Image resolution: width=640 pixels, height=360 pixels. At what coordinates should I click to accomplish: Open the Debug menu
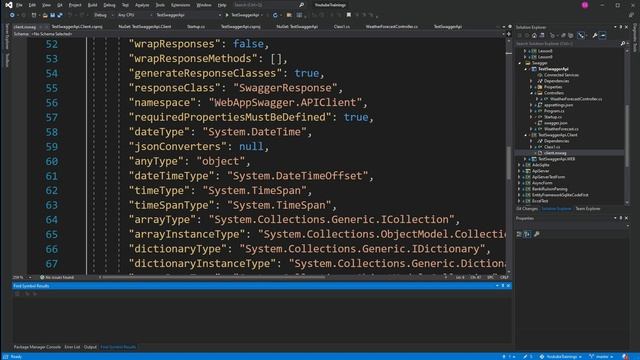109,5
